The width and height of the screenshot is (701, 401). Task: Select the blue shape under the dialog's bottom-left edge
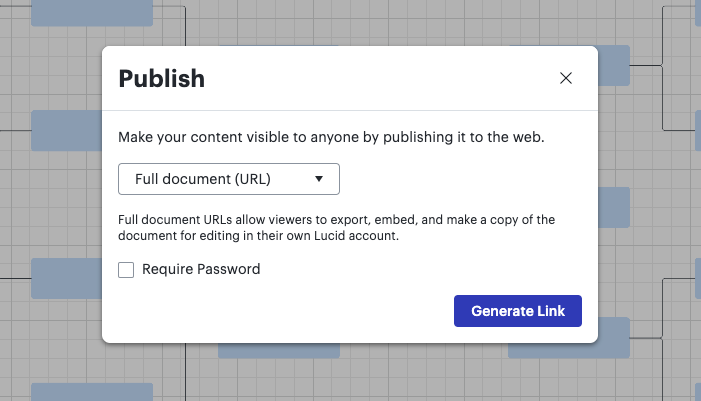[278, 350]
